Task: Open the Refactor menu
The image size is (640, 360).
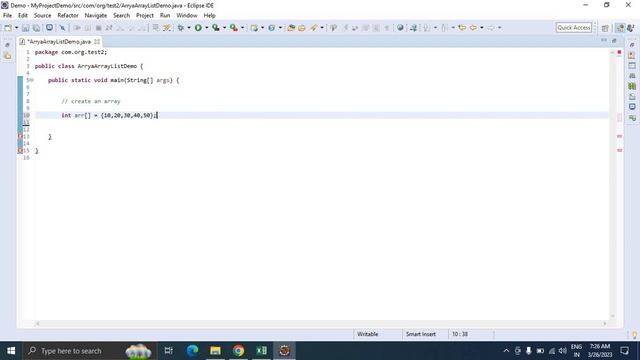Action: [68, 16]
